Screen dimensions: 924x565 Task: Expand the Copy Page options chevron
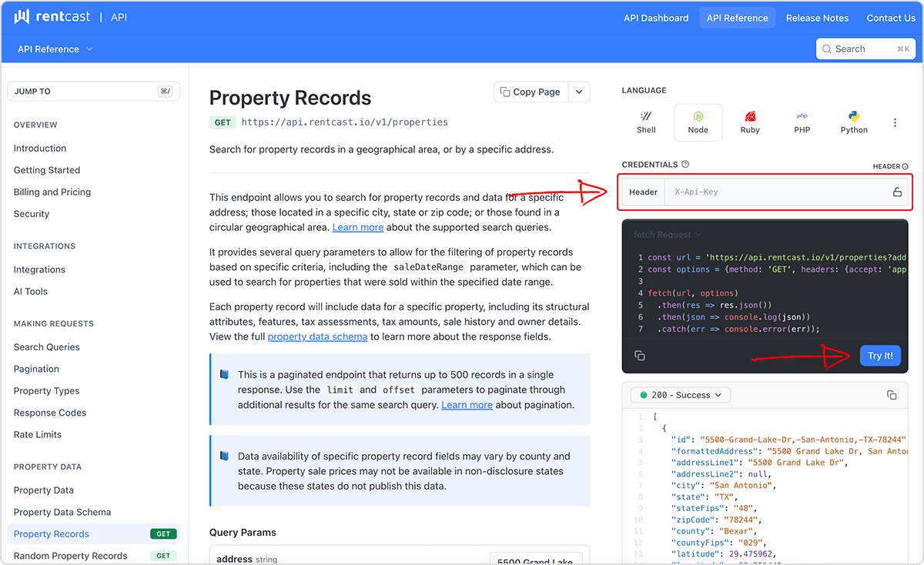coord(579,92)
